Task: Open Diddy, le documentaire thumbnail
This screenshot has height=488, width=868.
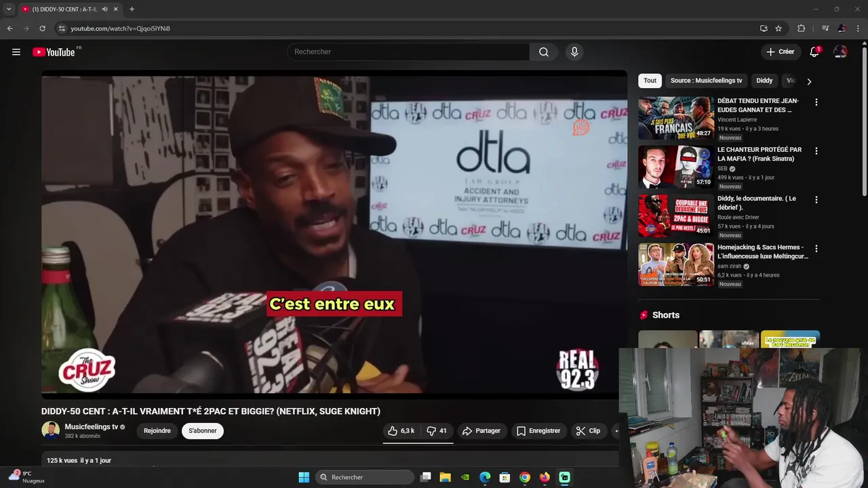Action: (x=676, y=216)
